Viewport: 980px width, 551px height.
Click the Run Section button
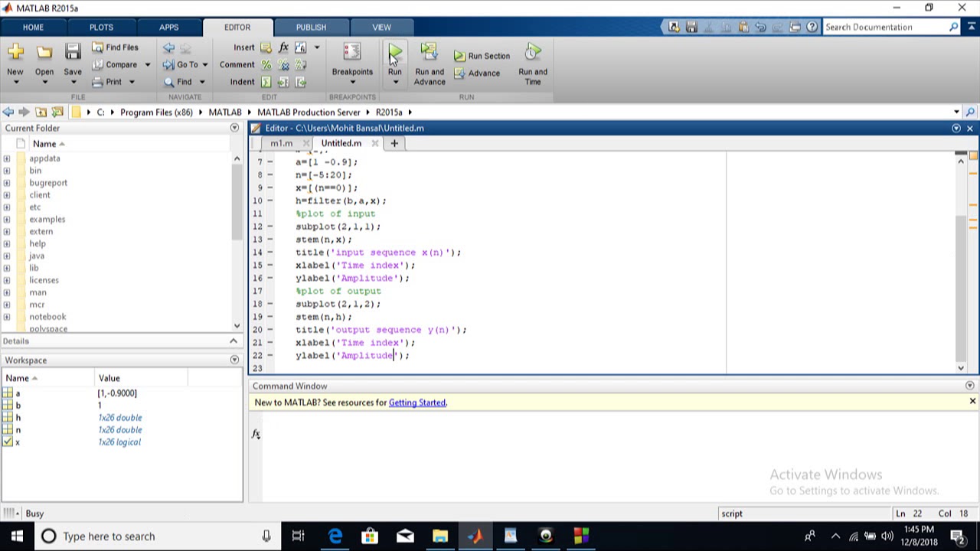[482, 56]
